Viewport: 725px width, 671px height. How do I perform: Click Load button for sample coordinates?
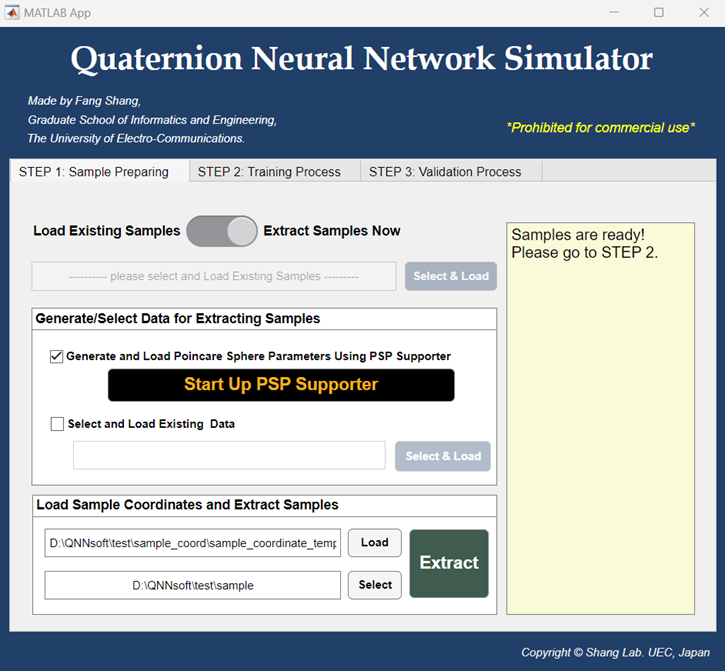375,542
